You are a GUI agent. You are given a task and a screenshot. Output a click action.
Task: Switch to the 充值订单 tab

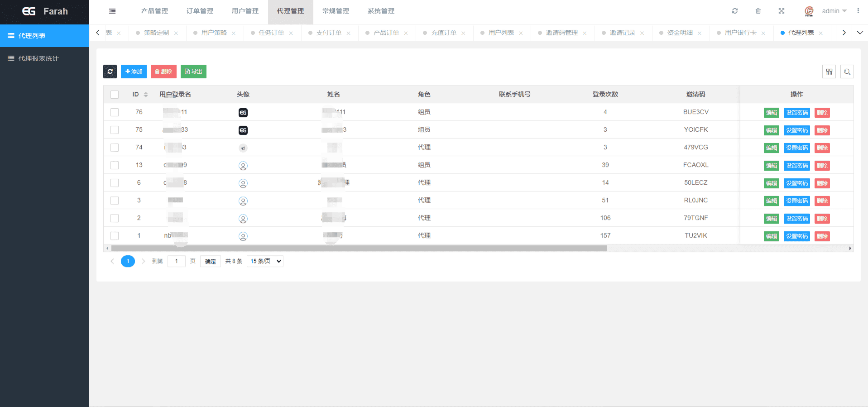click(443, 33)
